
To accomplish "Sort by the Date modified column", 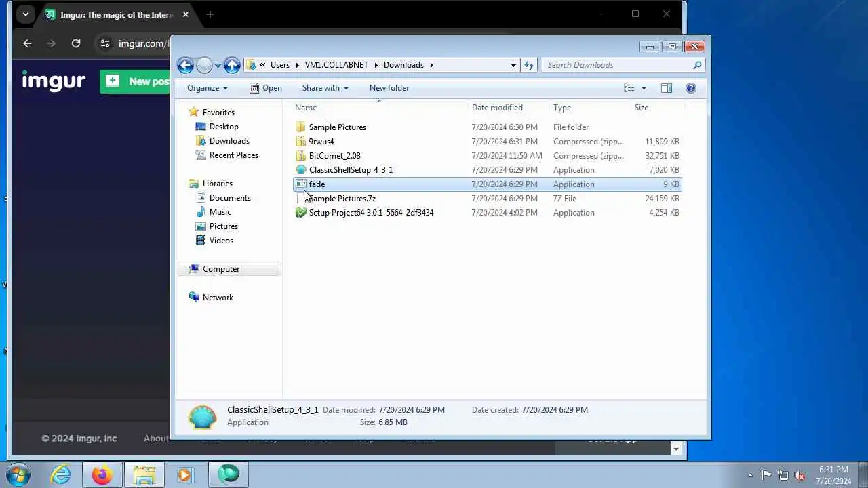I will 509,108.
